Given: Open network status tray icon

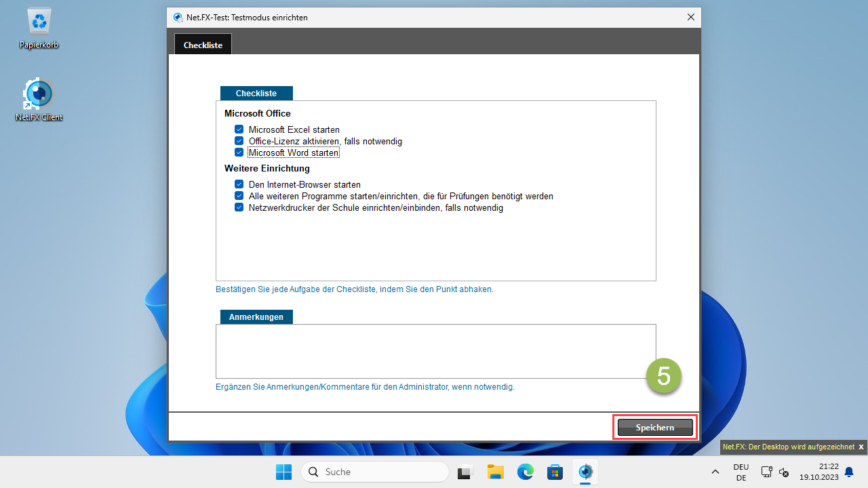Looking at the screenshot, I should [x=767, y=472].
